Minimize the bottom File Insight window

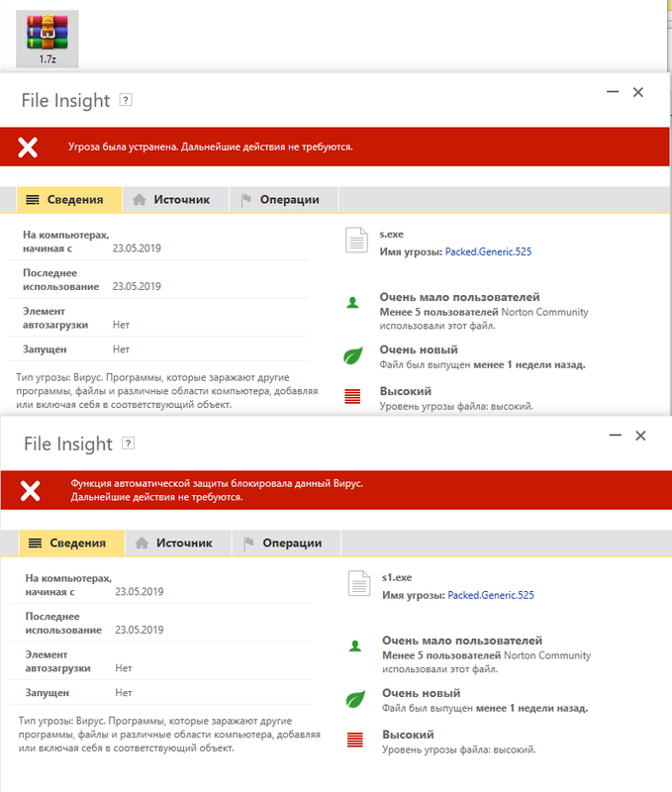pyautogui.click(x=615, y=436)
